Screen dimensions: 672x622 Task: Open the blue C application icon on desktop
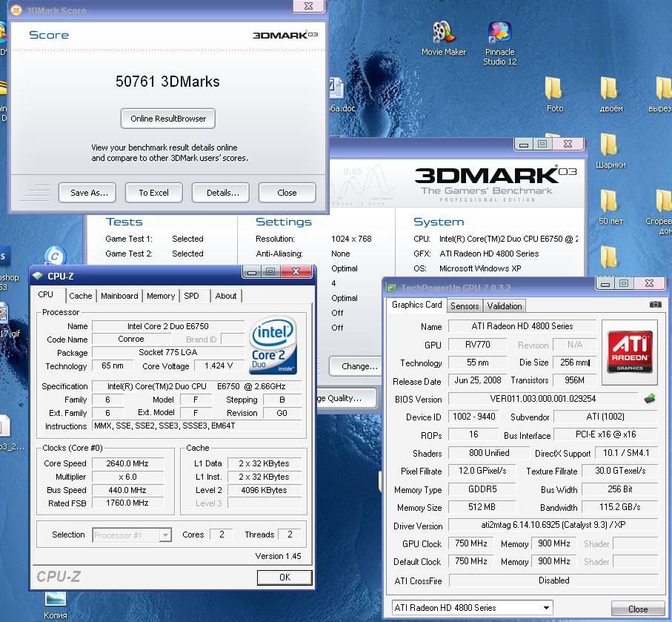pos(56,257)
